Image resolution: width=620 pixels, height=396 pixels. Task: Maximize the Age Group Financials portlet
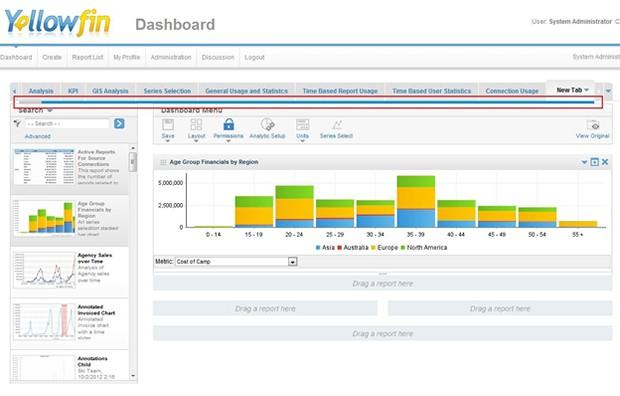click(594, 162)
